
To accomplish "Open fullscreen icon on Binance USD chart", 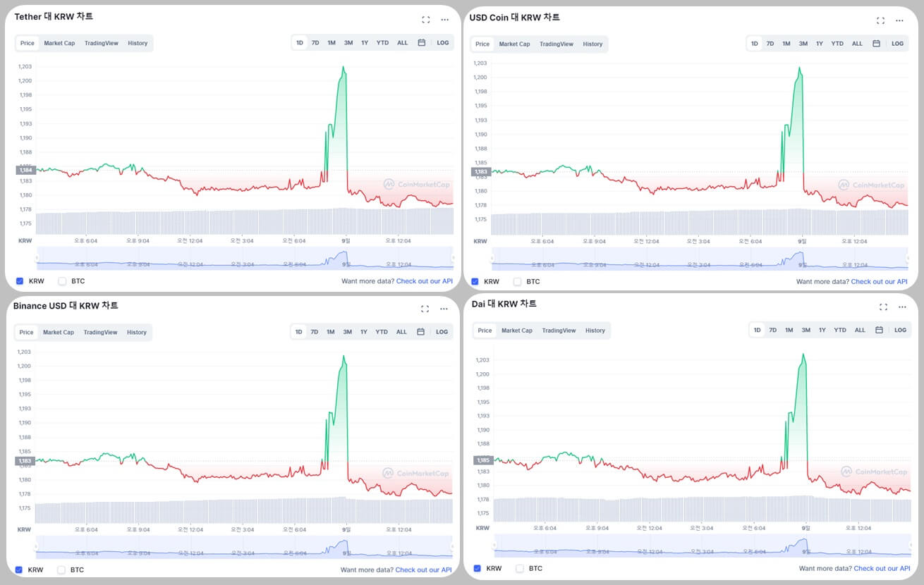I will click(425, 309).
